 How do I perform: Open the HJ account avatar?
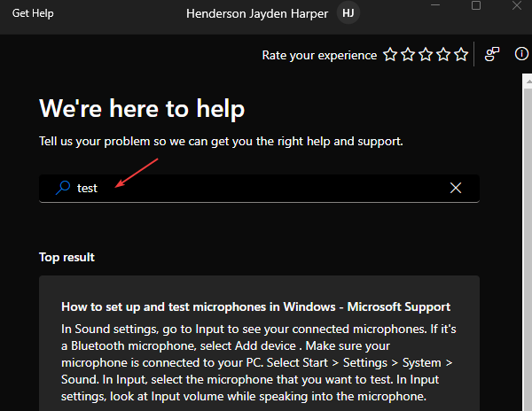pos(348,13)
